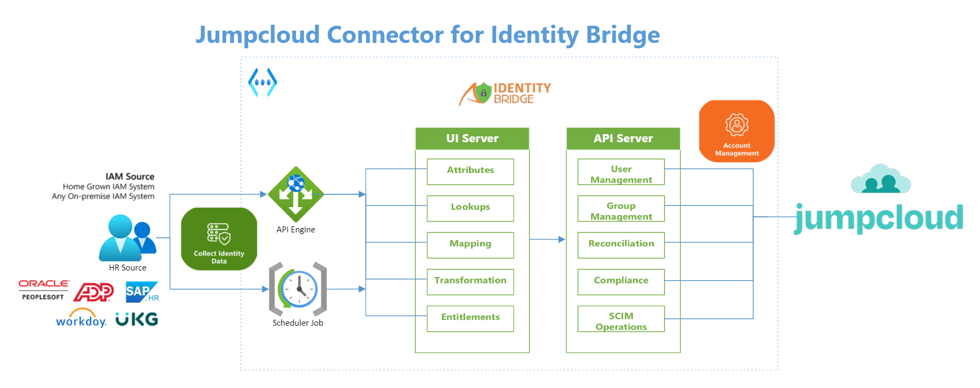The height and width of the screenshot is (388, 980).
Task: Click the Group Management box
Action: pyautogui.click(x=621, y=208)
